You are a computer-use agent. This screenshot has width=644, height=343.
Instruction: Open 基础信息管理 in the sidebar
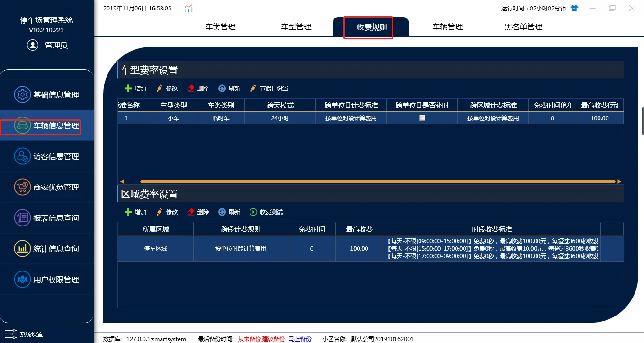(x=46, y=95)
